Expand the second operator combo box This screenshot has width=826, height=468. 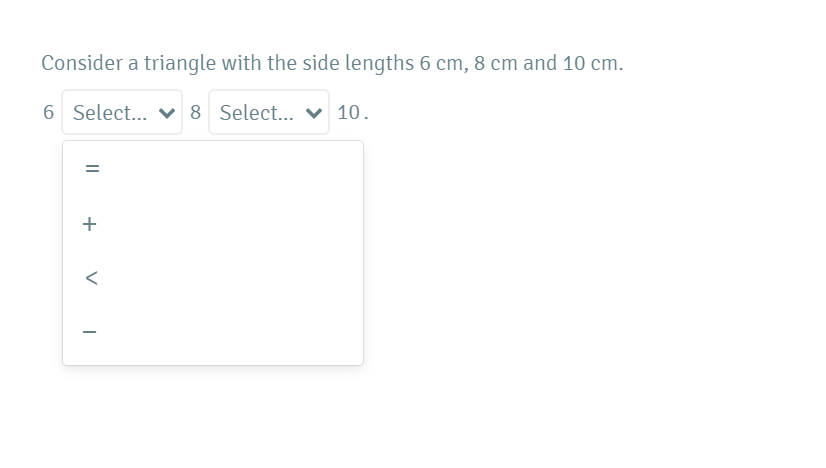pyautogui.click(x=268, y=113)
